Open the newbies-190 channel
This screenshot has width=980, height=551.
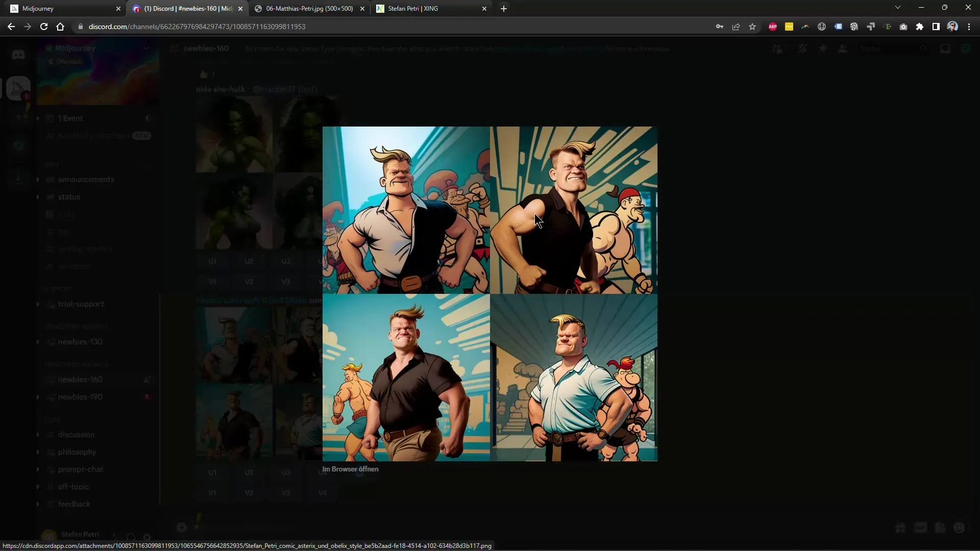[97, 397]
